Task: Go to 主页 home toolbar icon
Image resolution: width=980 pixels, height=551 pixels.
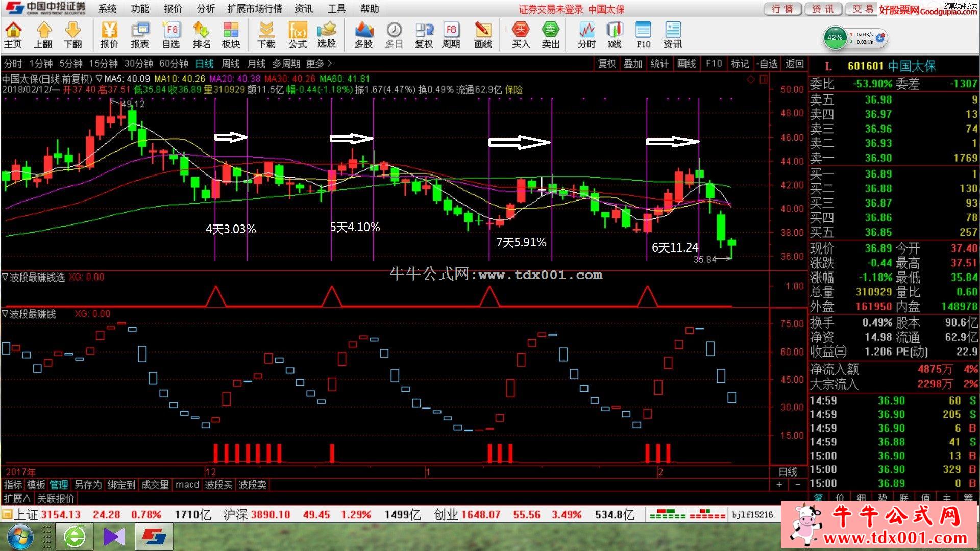Action: click(13, 35)
